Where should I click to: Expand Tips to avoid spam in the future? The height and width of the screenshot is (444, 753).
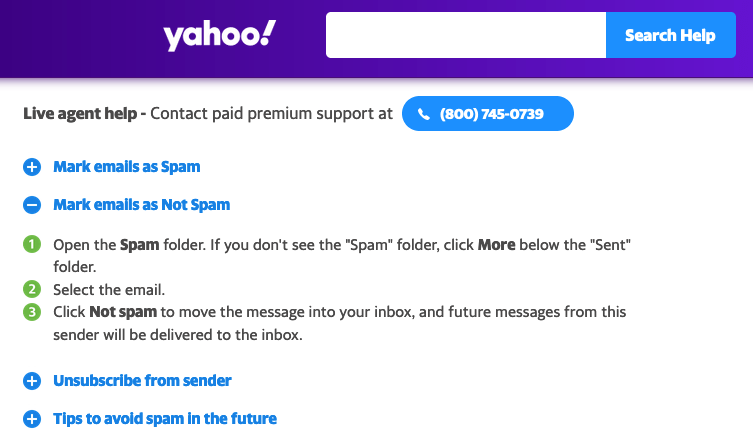(165, 419)
